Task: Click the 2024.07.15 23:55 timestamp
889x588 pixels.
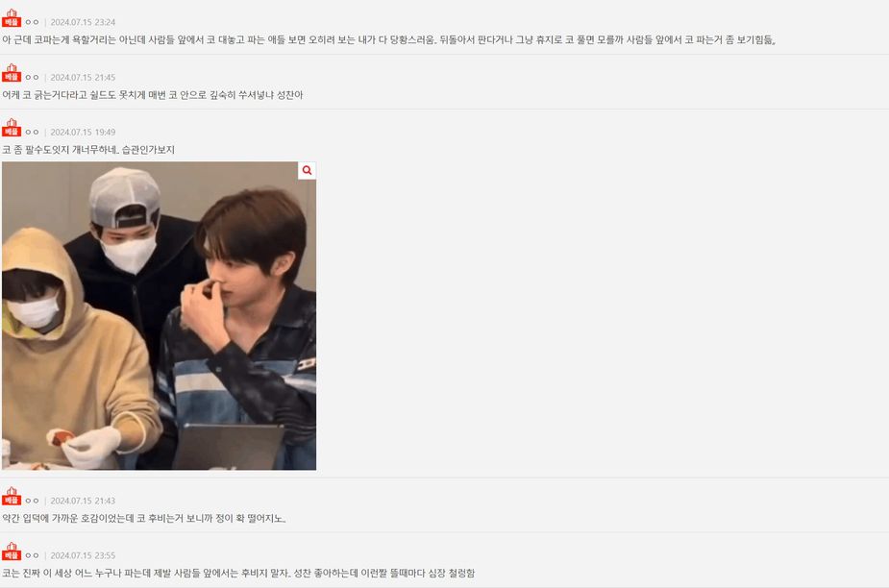Action: (83, 555)
